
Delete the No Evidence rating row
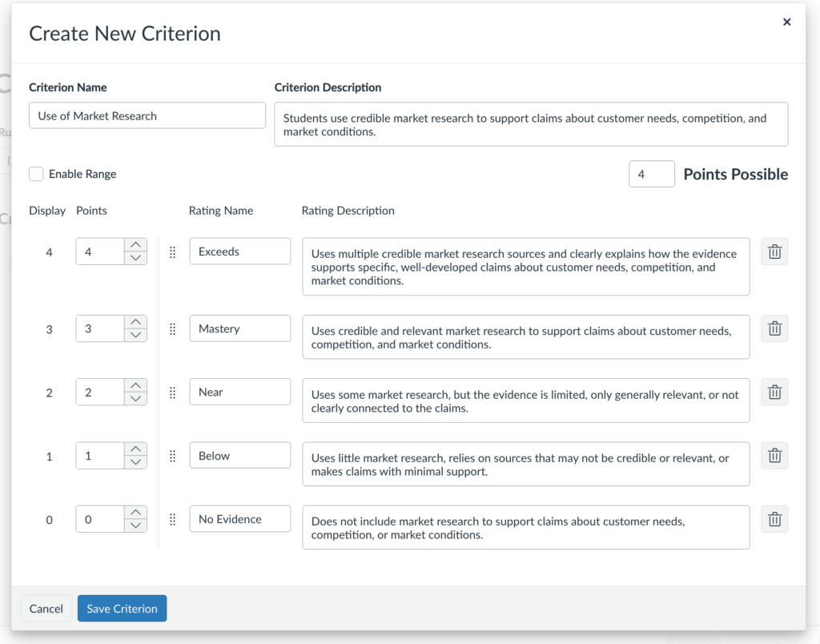point(774,520)
